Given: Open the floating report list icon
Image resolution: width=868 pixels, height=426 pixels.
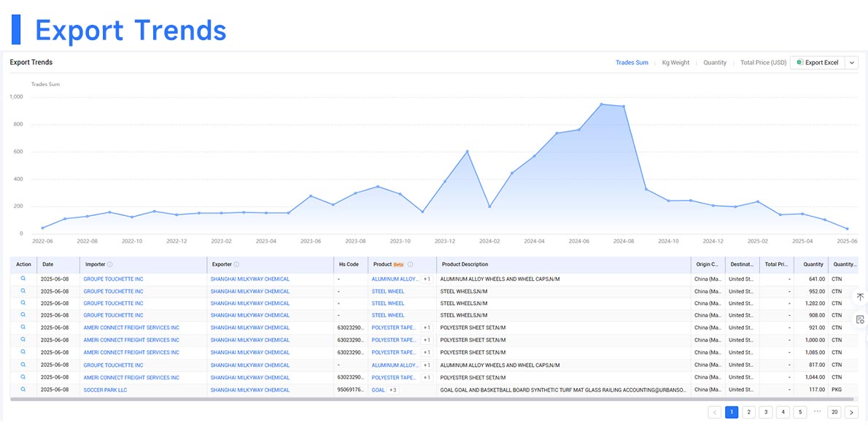Looking at the screenshot, I should pyautogui.click(x=860, y=319).
